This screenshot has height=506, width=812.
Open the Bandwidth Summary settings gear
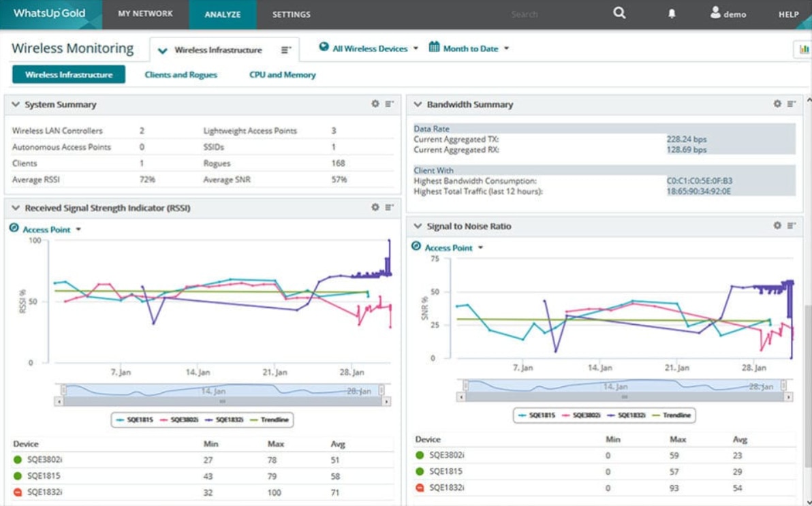click(777, 104)
